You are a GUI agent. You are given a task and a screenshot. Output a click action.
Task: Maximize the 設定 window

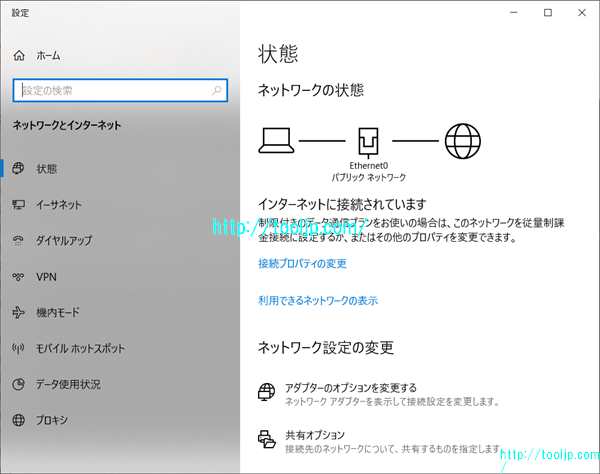click(548, 13)
